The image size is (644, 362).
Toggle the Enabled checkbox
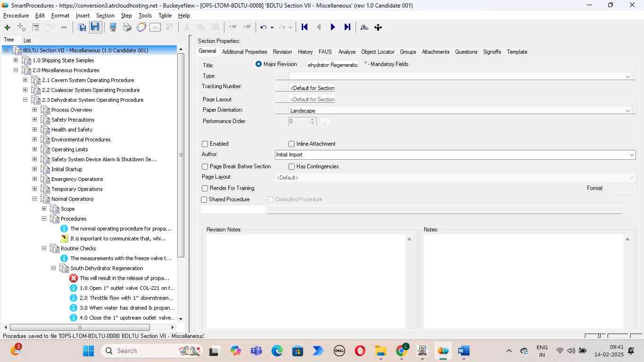click(205, 144)
